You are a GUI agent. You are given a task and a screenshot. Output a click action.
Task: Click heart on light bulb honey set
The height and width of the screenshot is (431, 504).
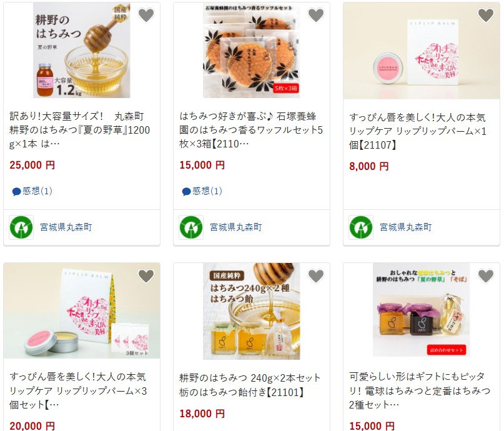486,275
